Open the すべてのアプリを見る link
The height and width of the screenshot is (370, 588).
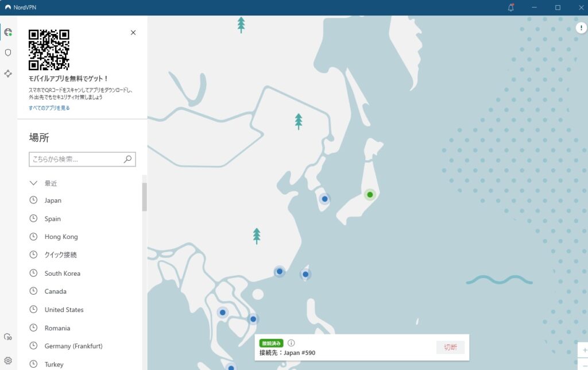click(x=49, y=107)
